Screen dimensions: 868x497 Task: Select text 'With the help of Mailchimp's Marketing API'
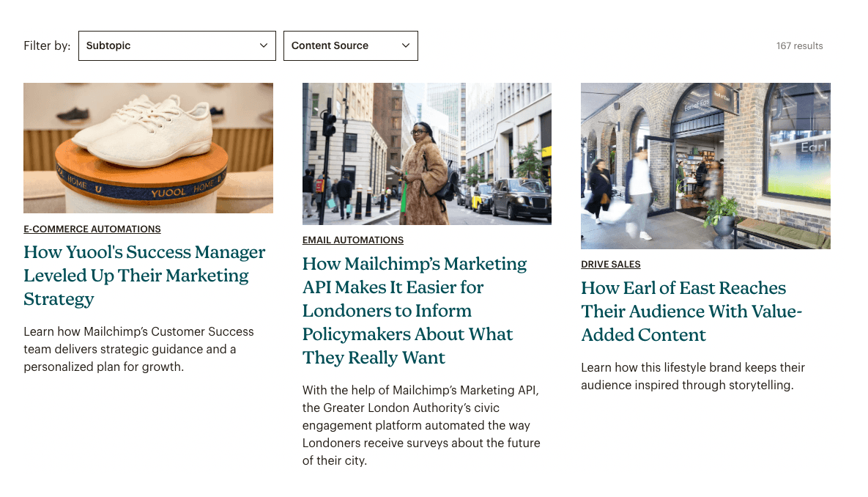pyautogui.click(x=420, y=391)
